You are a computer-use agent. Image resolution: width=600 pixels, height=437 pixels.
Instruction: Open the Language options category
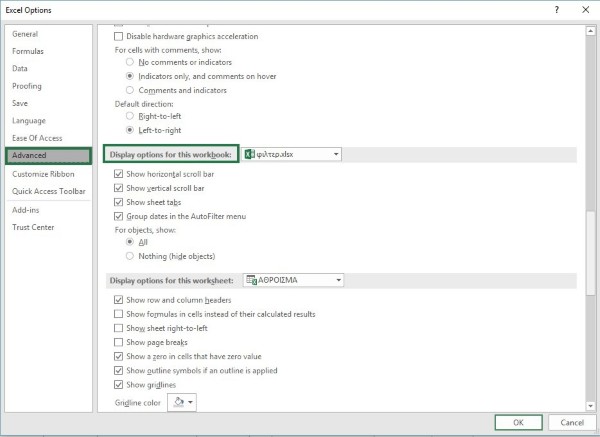click(x=29, y=121)
